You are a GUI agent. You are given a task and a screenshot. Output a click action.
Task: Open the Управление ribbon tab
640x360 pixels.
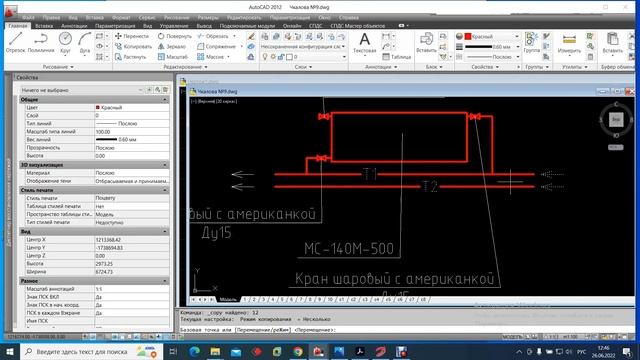coord(174,26)
